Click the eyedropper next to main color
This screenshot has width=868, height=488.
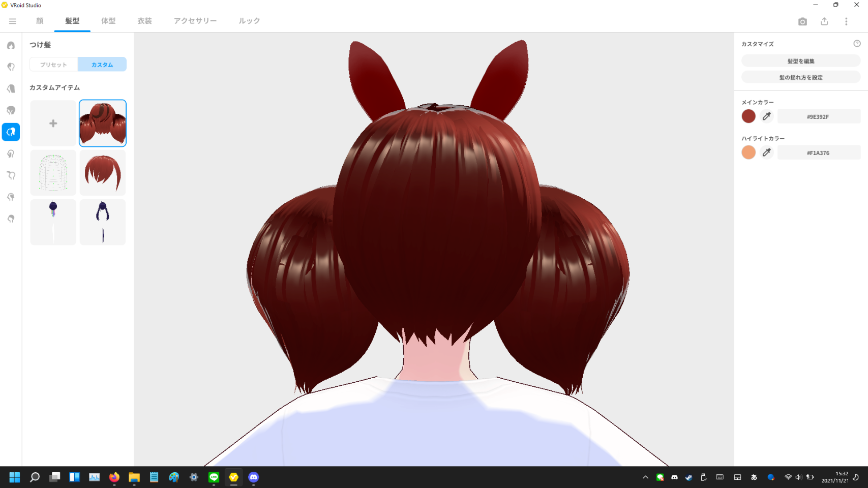tap(767, 116)
